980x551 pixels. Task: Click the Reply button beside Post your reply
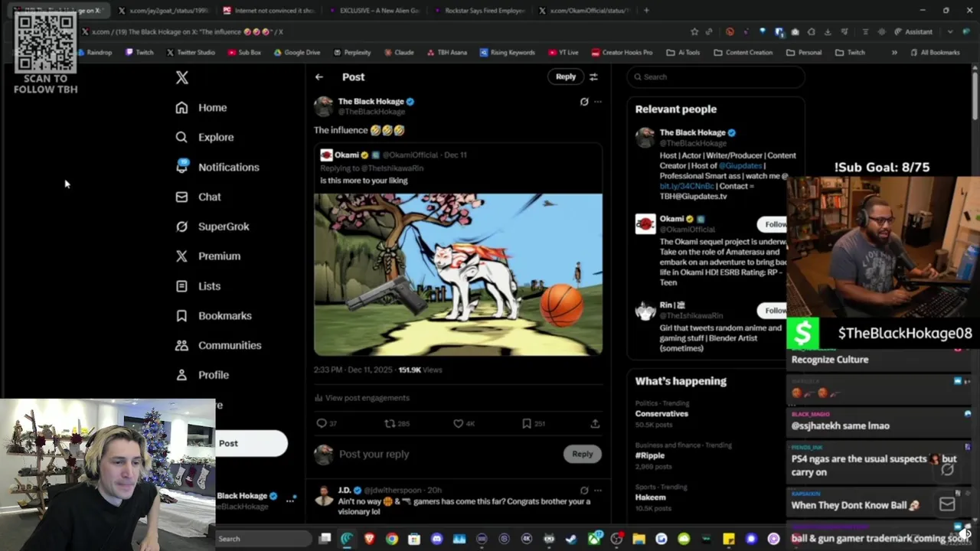(x=583, y=454)
